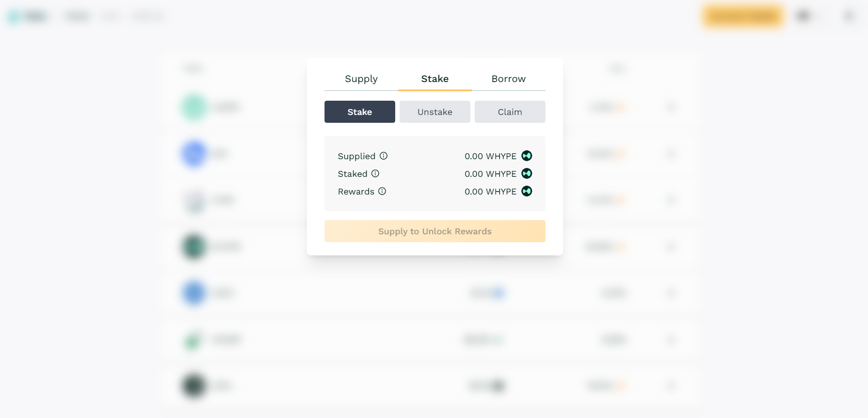Click the mint-green token icon in first background row
Viewport: 868px width, 418px height.
[194, 107]
